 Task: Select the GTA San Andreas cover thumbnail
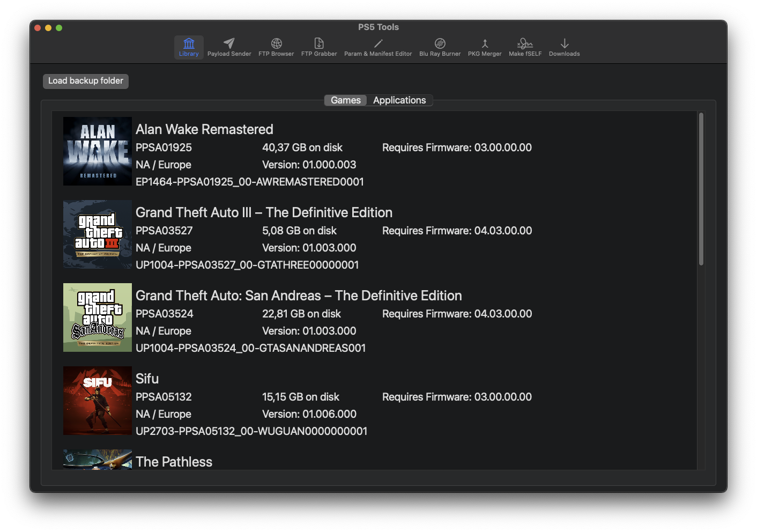98,317
